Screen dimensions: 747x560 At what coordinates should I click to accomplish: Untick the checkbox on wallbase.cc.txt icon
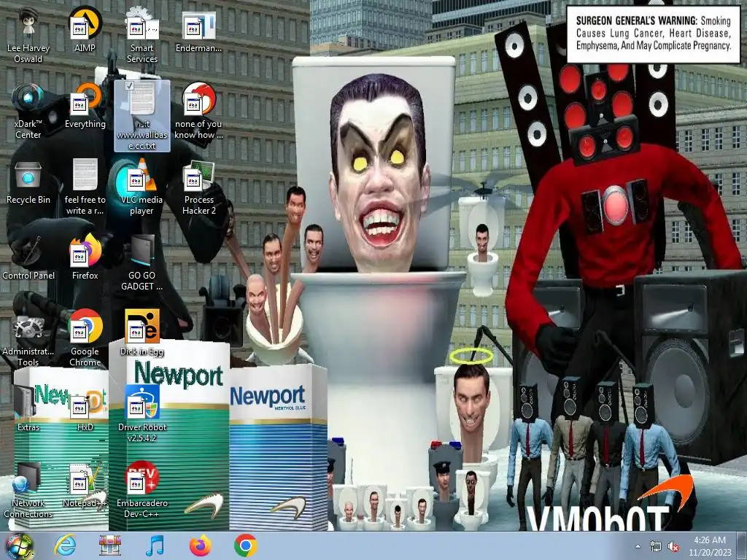129,86
